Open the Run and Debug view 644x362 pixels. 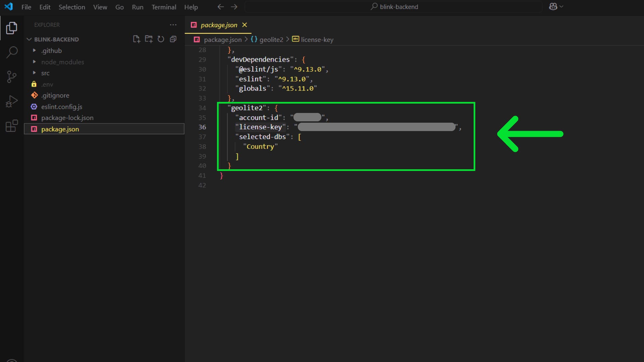point(12,101)
